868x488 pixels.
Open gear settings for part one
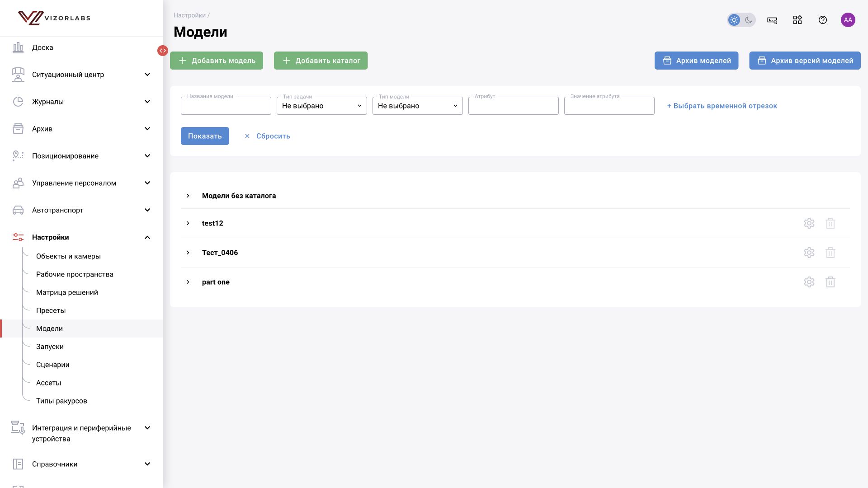(809, 282)
